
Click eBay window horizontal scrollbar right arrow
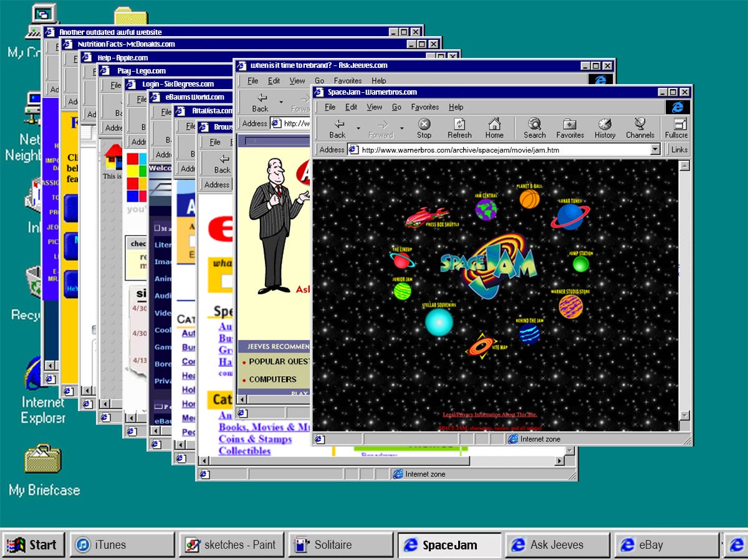pos(559,461)
